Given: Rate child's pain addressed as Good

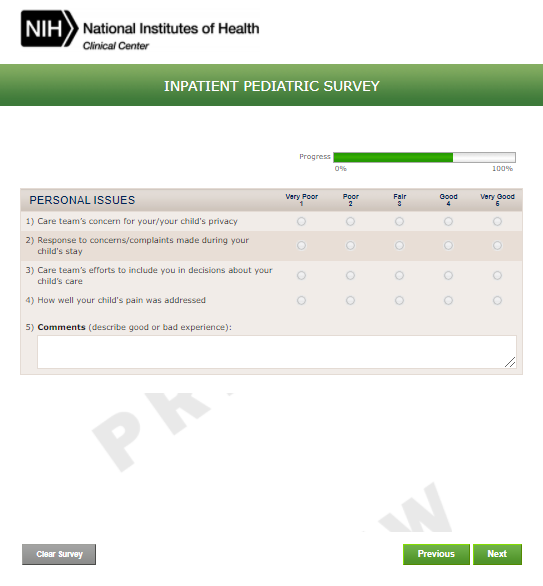Looking at the screenshot, I should (x=448, y=300).
